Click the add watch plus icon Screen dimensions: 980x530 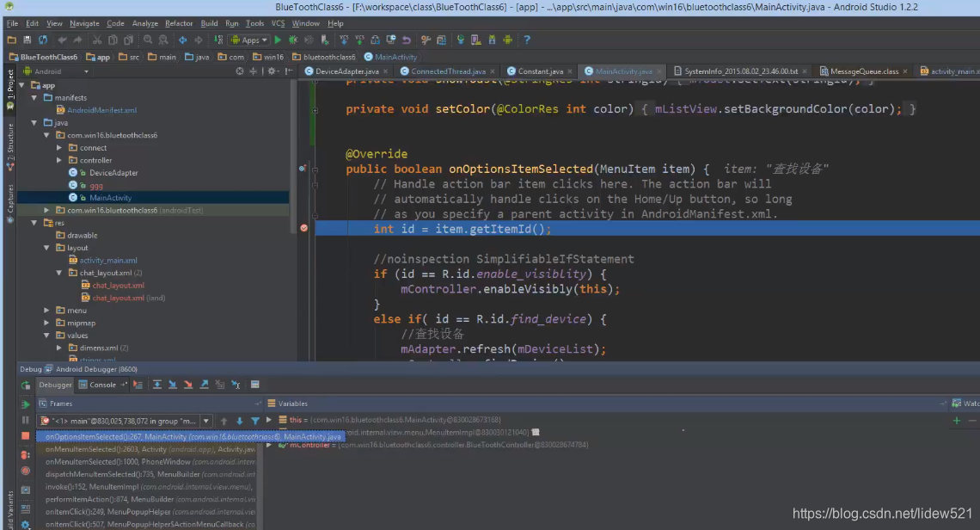(956, 421)
